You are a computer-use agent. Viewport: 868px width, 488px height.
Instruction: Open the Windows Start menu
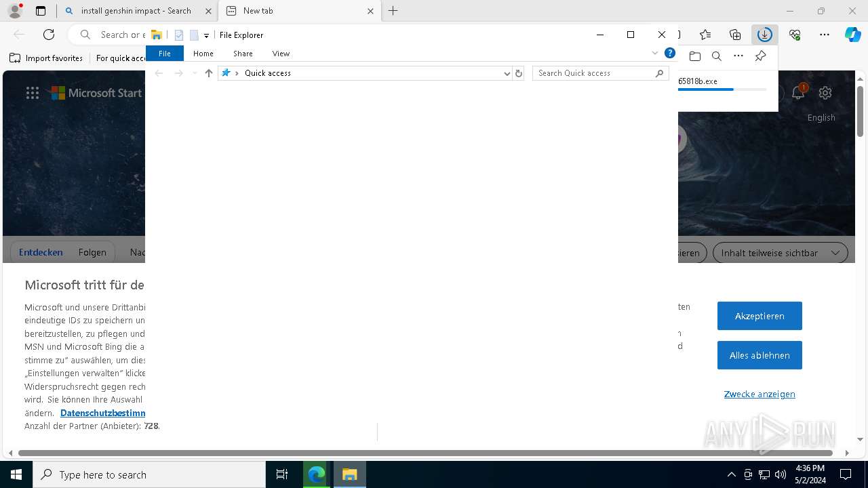[x=16, y=474]
